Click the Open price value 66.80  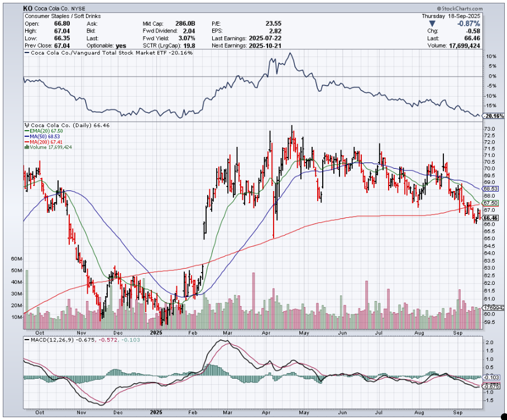click(62, 23)
